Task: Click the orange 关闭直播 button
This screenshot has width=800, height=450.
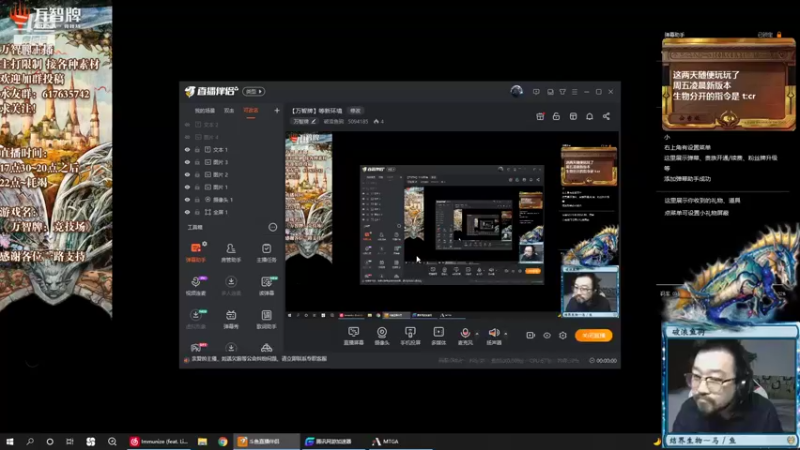Action: [593, 335]
